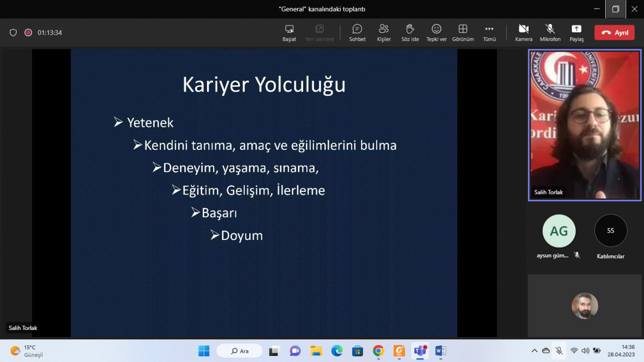Viewport: 644px width, 362px height.
Task: Toggle system tray microphone mute icon
Action: (559, 351)
